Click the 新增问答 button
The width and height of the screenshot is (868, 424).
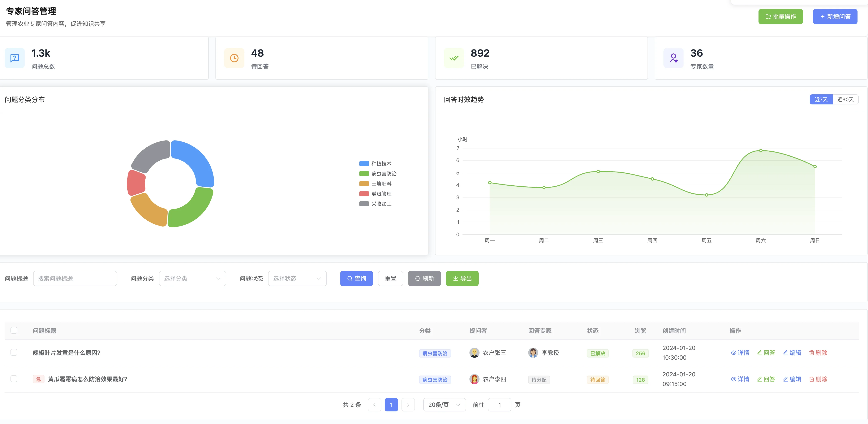[x=835, y=16]
